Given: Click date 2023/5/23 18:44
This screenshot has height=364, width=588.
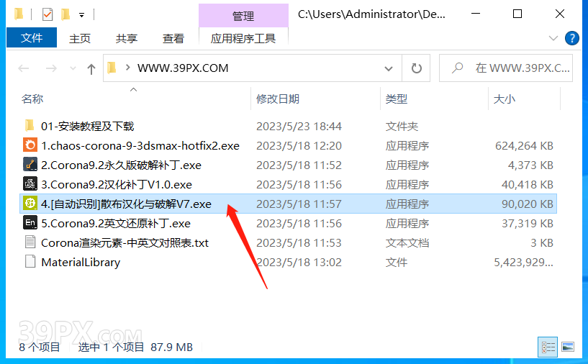Looking at the screenshot, I should click(299, 127).
